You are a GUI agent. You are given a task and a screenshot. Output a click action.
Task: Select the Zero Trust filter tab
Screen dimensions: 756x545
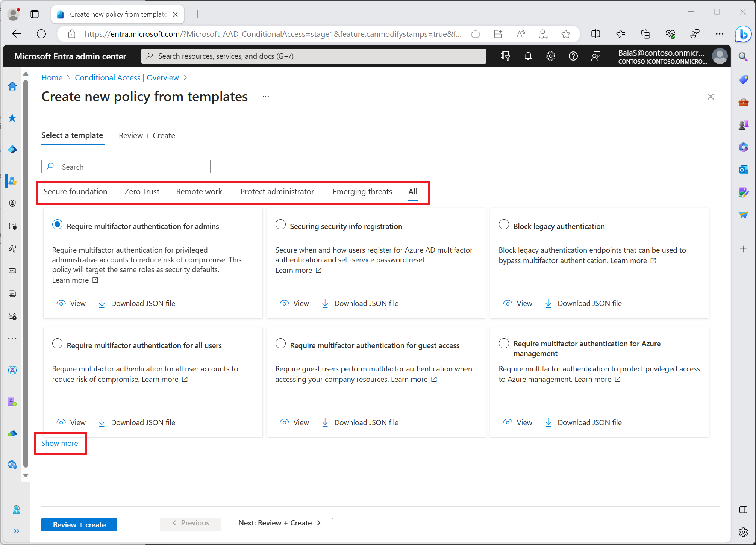(x=142, y=191)
